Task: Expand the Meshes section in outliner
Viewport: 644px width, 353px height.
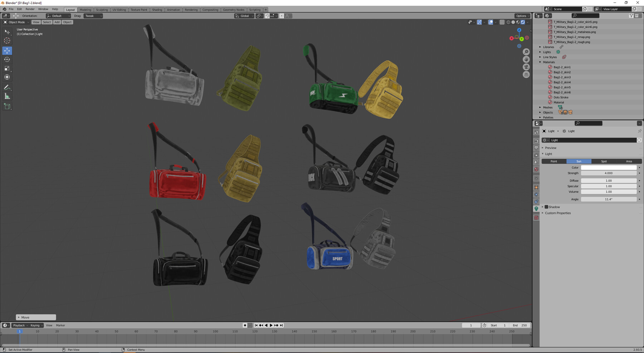Action: tap(540, 107)
